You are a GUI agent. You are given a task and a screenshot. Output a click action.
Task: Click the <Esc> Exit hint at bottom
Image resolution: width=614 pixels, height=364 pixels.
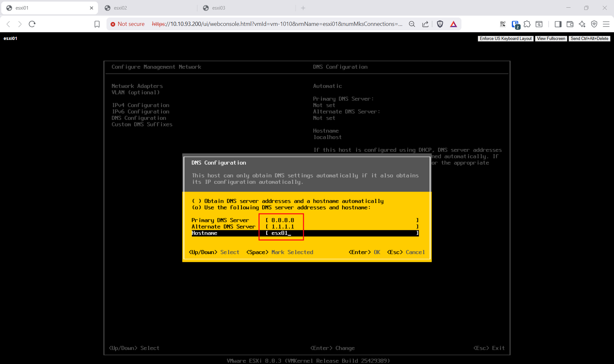point(489,348)
